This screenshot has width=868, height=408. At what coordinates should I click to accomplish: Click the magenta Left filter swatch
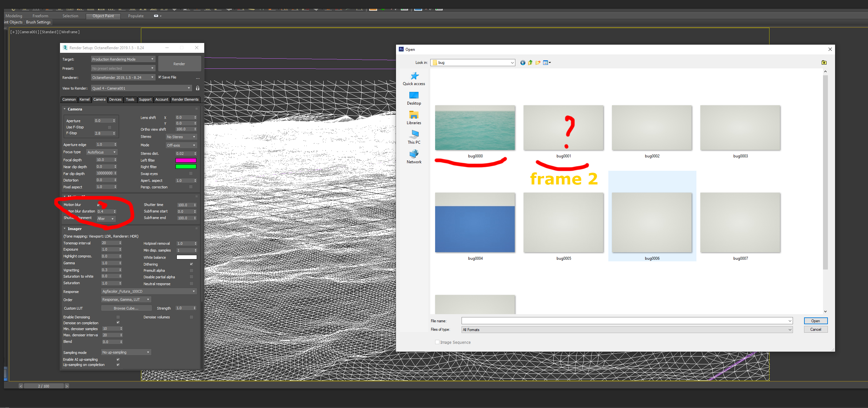click(186, 160)
